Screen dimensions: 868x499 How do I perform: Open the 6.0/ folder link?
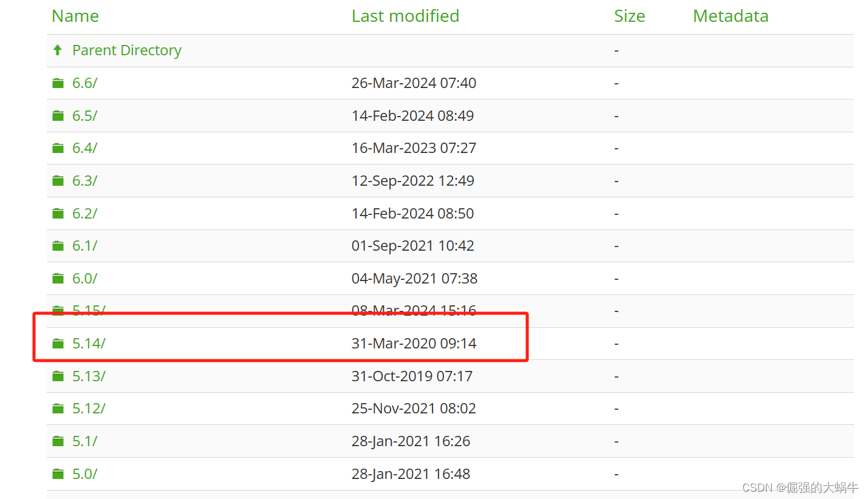pyautogui.click(x=84, y=279)
